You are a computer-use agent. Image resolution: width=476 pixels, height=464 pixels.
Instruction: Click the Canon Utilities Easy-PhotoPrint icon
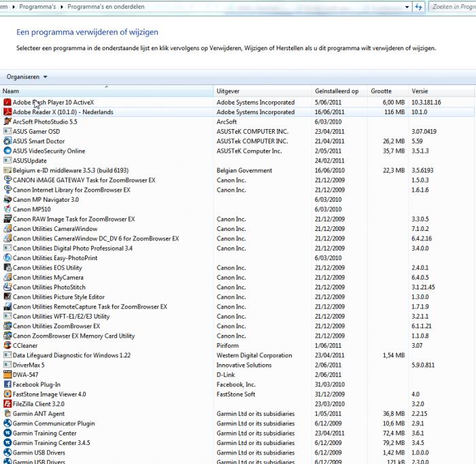point(7,257)
